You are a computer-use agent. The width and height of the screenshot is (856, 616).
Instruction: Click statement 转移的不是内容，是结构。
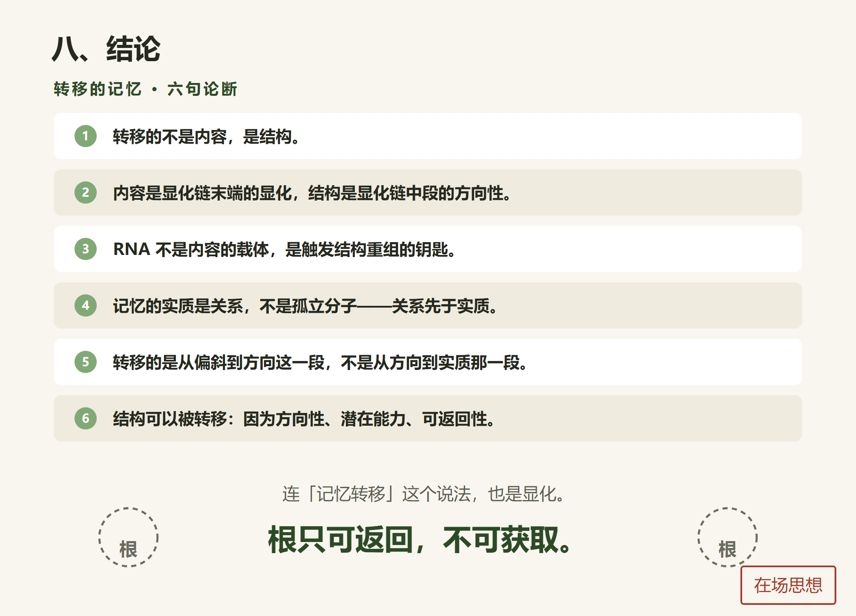coord(206,137)
